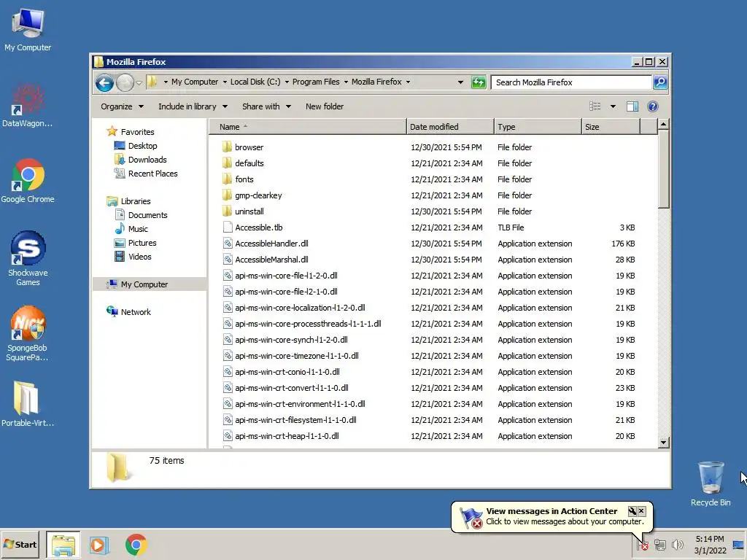This screenshot has width=747, height=560.
Task: Open Downloads in navigation pane
Action: 147,160
